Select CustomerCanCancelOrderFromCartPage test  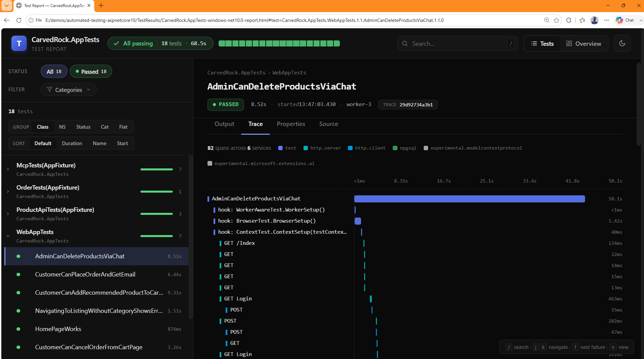97,347
